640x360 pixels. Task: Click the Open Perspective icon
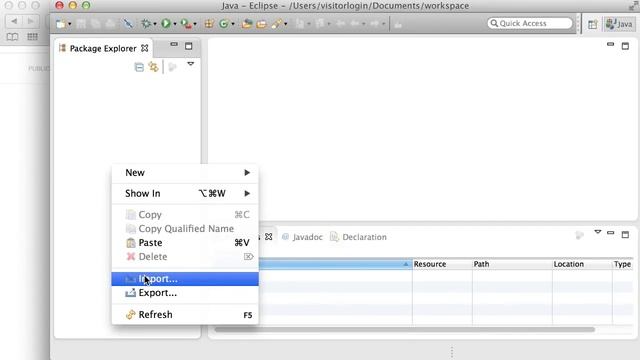point(593,24)
